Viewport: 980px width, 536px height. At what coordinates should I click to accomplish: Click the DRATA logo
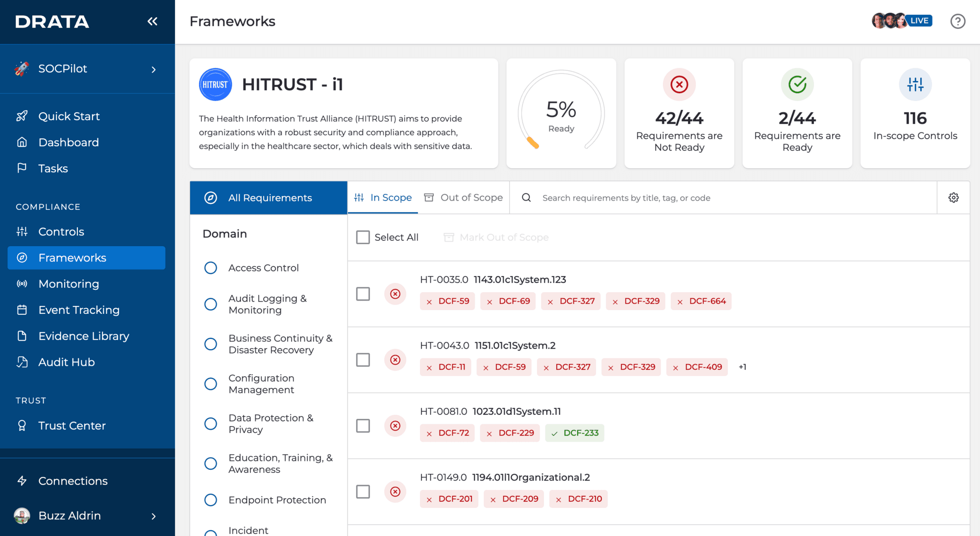click(x=52, y=22)
